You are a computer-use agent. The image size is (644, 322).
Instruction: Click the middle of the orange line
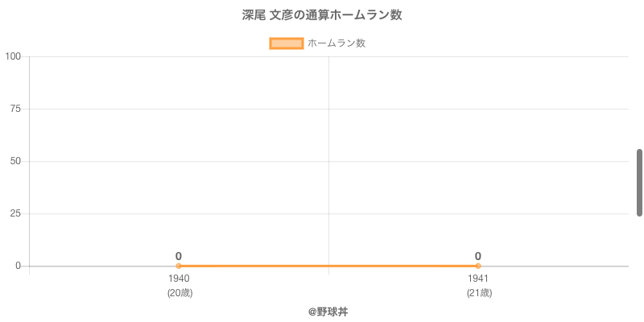pyautogui.click(x=328, y=266)
